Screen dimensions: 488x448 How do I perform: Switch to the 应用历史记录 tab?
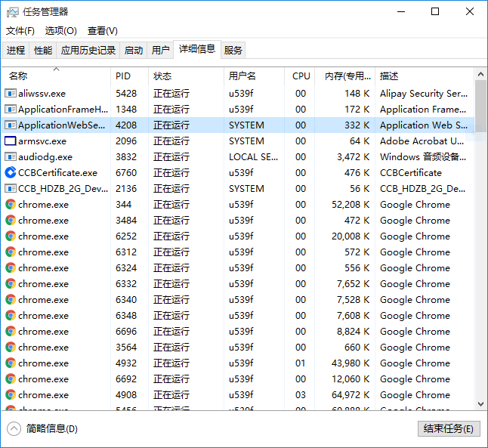[88, 50]
